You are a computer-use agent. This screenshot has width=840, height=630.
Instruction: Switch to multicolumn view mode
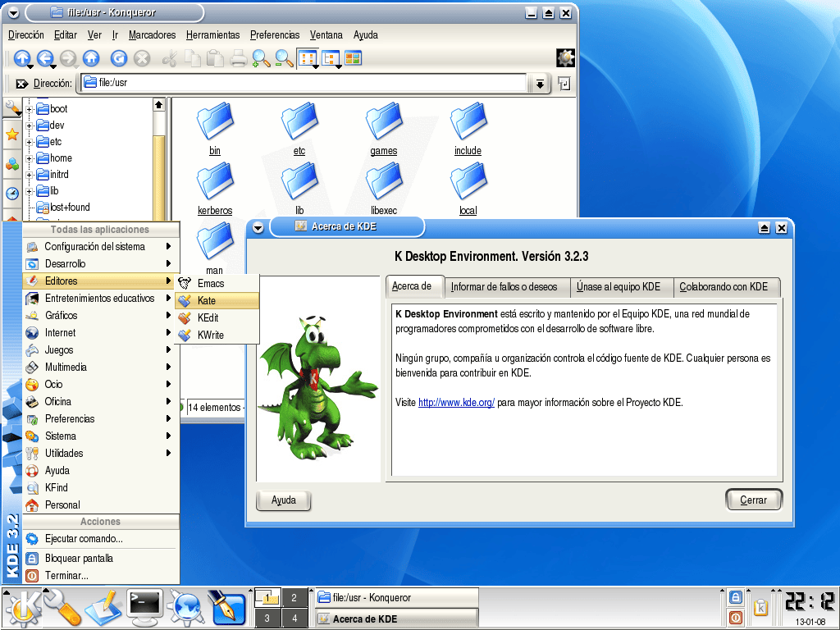click(x=331, y=58)
